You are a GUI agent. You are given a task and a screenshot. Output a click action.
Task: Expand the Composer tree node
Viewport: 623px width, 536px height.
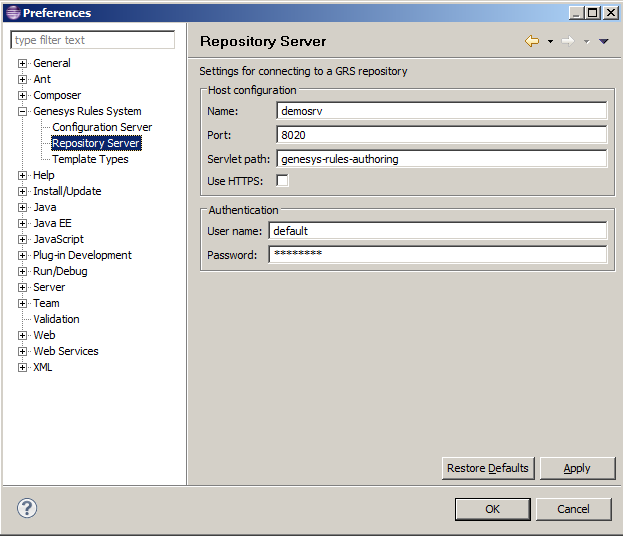23,95
